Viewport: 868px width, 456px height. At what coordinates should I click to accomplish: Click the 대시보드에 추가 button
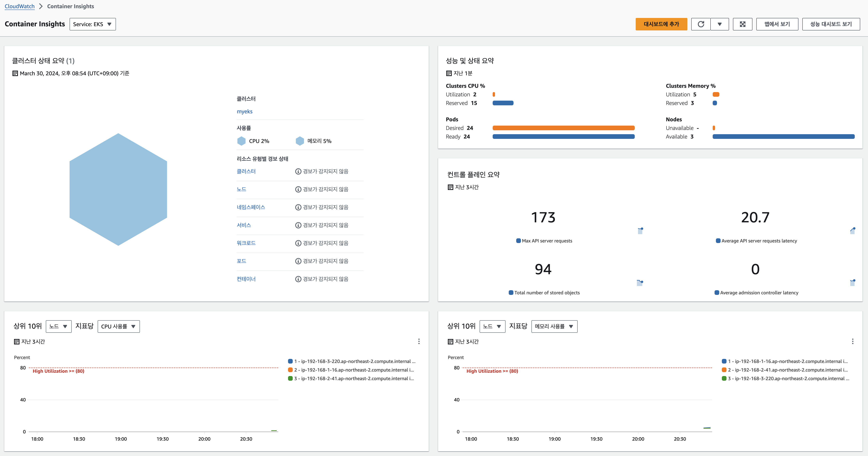click(661, 24)
